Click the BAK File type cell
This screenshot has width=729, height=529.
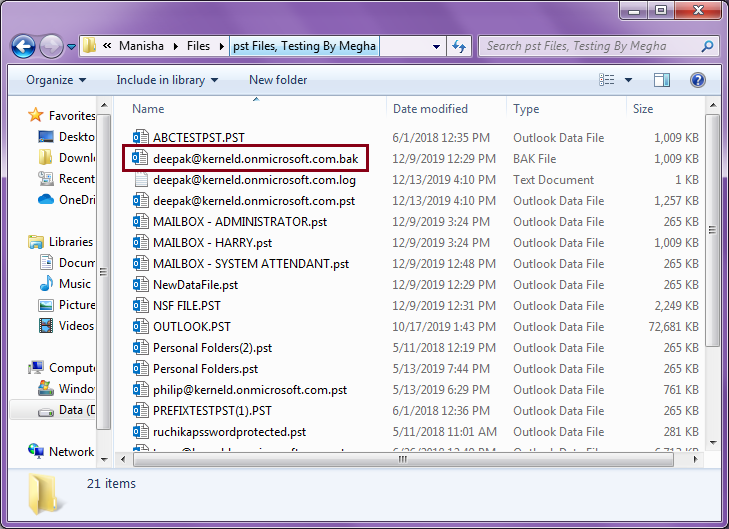click(x=534, y=159)
